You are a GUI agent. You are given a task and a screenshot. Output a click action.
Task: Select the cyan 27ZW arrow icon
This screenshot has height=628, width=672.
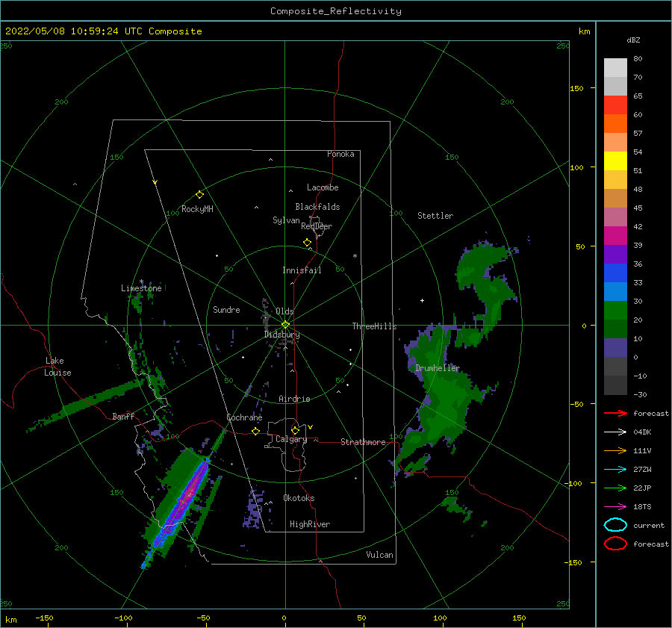[x=615, y=470]
